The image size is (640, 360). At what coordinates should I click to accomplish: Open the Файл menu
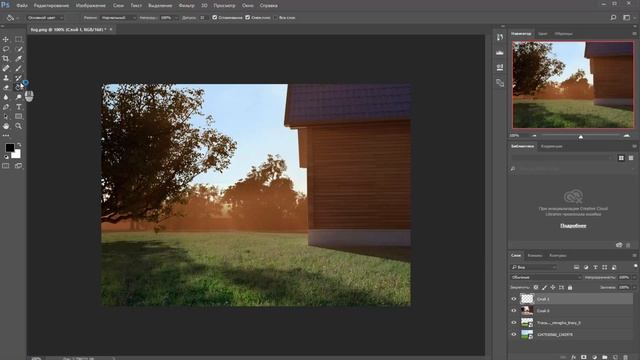tap(22, 6)
